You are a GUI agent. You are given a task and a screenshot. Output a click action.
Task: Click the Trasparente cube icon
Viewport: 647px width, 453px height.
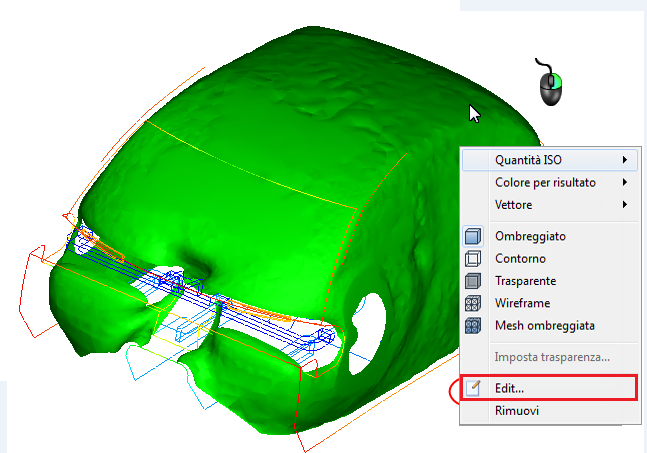tap(473, 281)
